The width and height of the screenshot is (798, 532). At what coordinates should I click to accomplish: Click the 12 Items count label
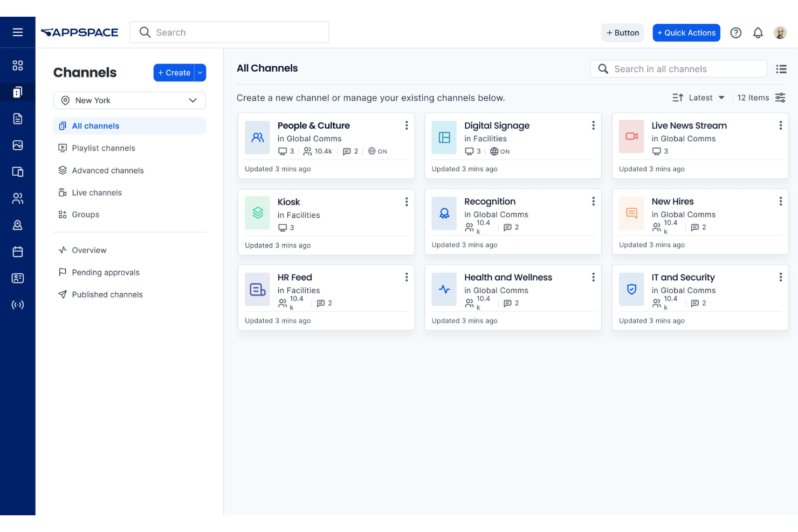(753, 98)
